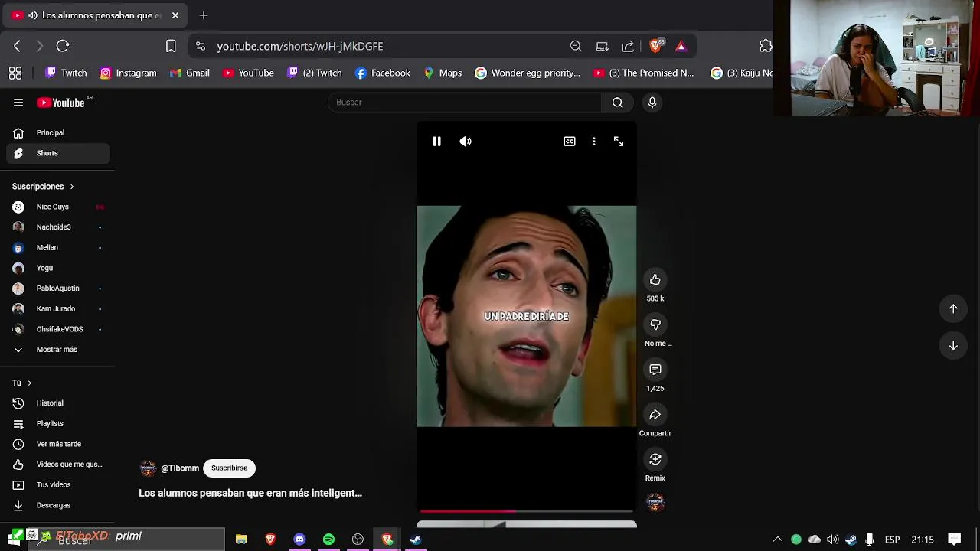Viewport: 980px width, 551px height.
Task: Open the Nice Guys channel
Action: 58,207
